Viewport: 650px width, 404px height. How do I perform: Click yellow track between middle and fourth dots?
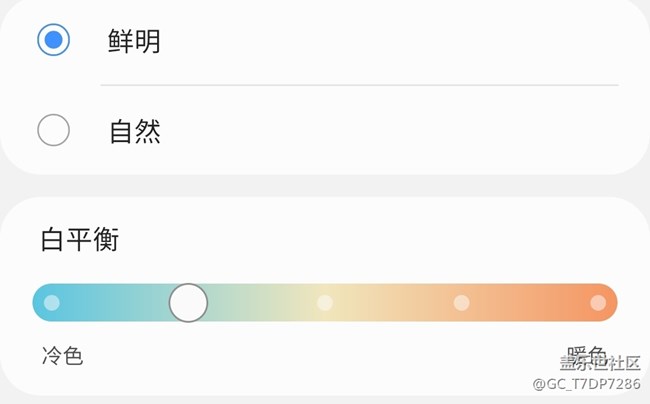[393, 302]
